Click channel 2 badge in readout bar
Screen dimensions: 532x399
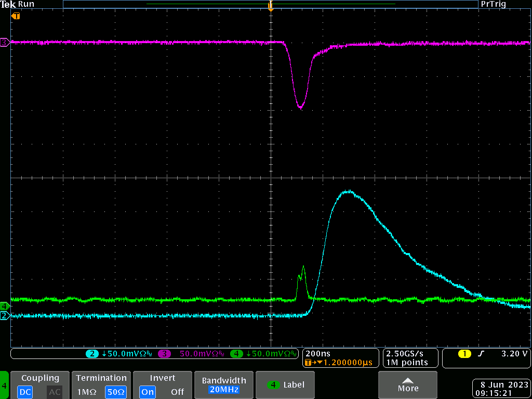coord(92,354)
